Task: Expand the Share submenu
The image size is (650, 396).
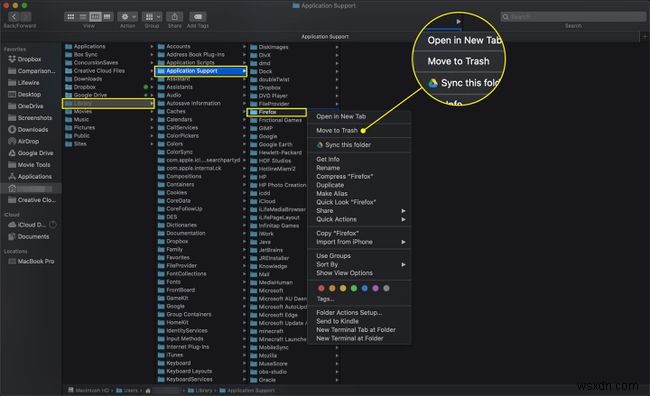Action: click(x=359, y=211)
